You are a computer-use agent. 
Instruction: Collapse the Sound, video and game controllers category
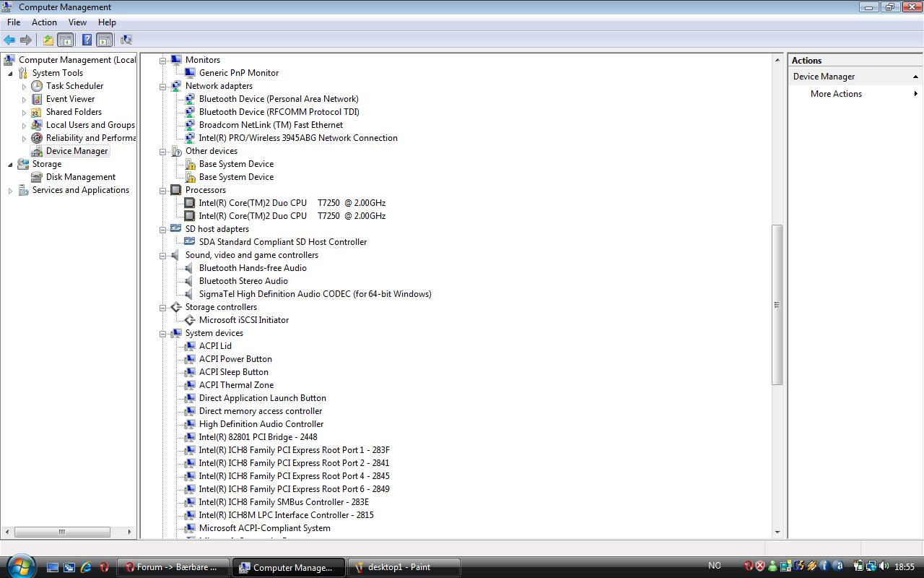click(163, 255)
